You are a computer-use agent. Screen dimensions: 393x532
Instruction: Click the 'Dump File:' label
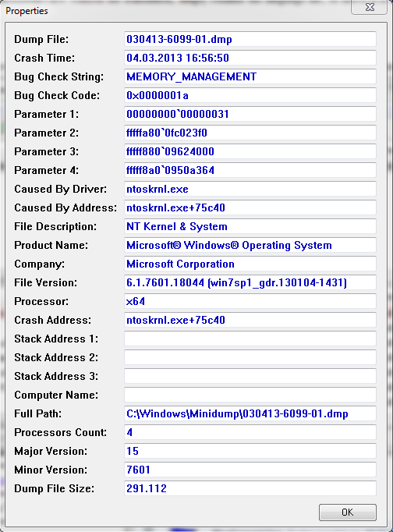coord(41,39)
